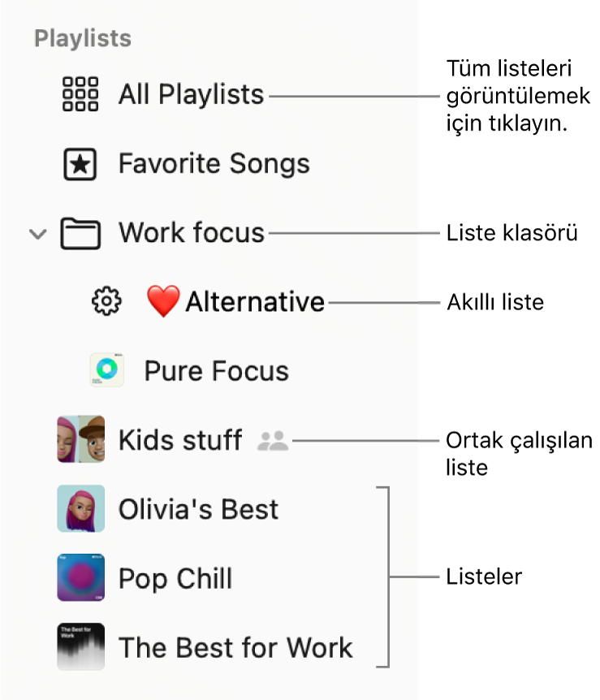
Task: Select the Favorite Songs star icon
Action: coord(80,163)
